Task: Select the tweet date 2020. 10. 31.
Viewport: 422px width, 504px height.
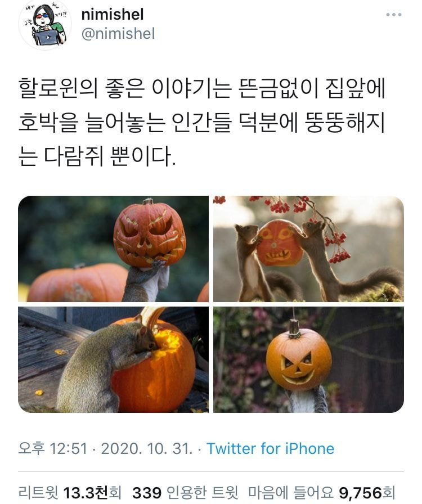Action: pyautogui.click(x=147, y=448)
